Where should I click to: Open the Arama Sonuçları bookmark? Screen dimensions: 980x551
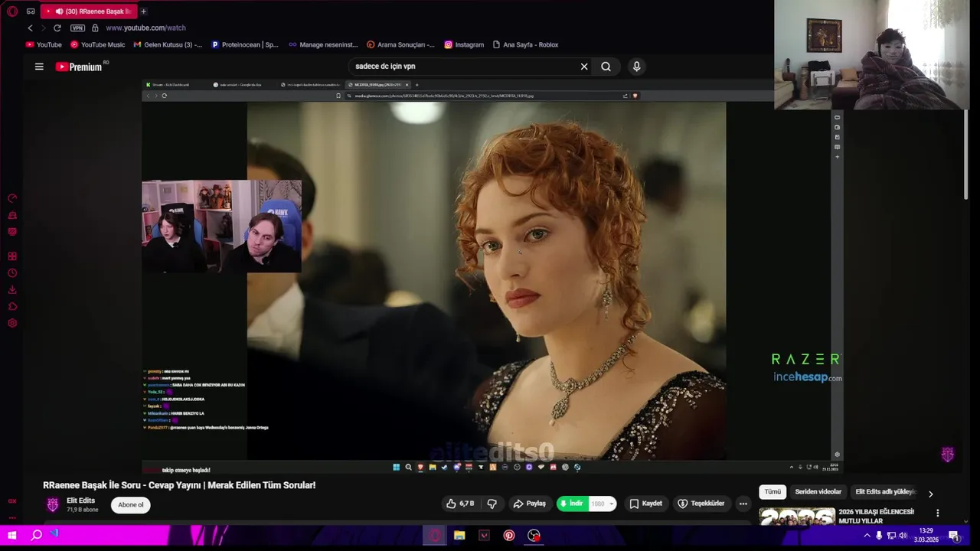tap(400, 44)
